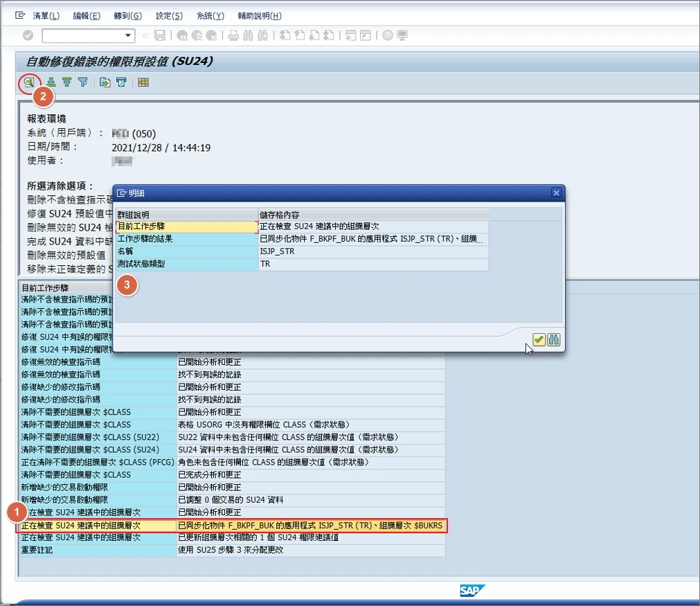Go to next page icon
The image size is (700, 606).
[314, 35]
